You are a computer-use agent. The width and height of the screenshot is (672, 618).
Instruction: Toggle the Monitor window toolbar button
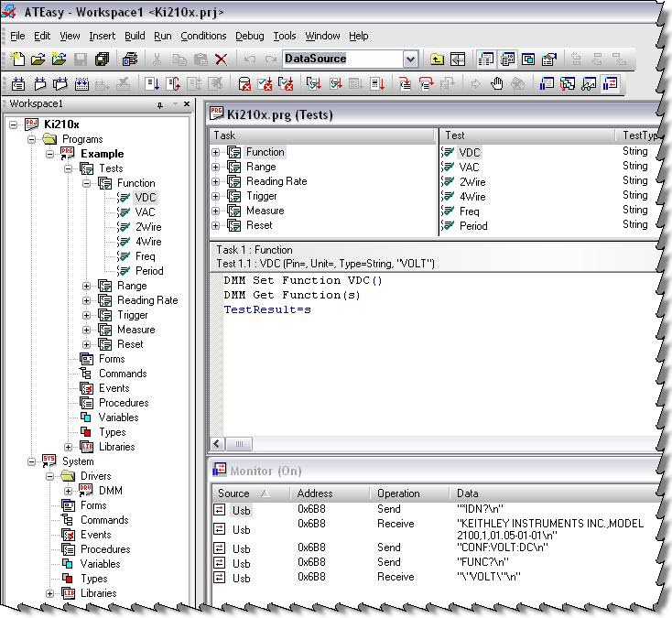611,83
